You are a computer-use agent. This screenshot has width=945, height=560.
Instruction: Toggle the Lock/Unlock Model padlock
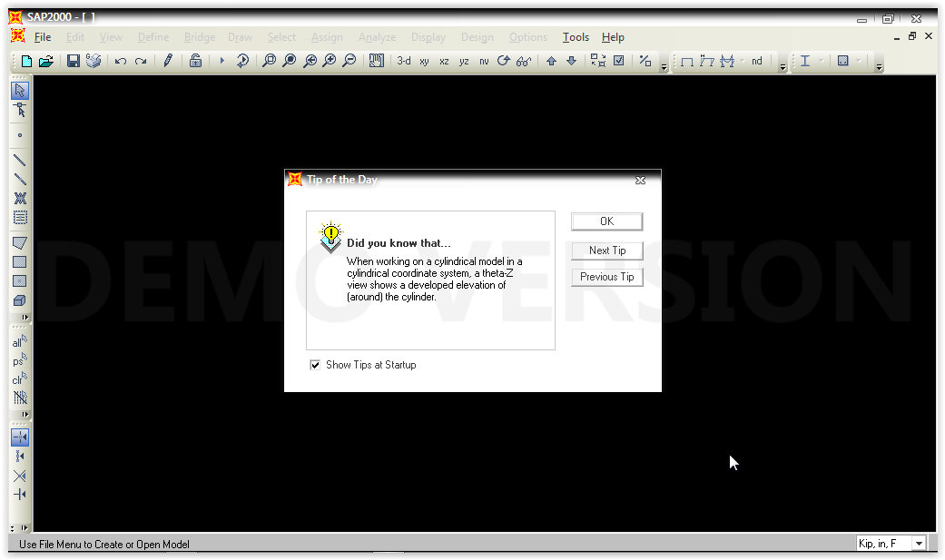(196, 61)
